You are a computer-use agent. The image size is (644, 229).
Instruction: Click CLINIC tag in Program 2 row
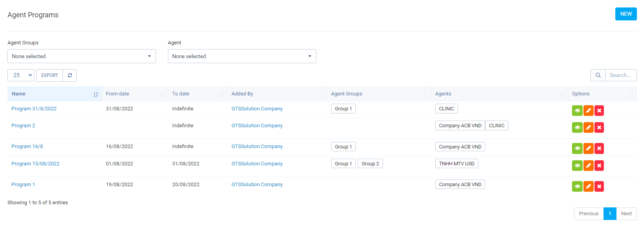[497, 126]
